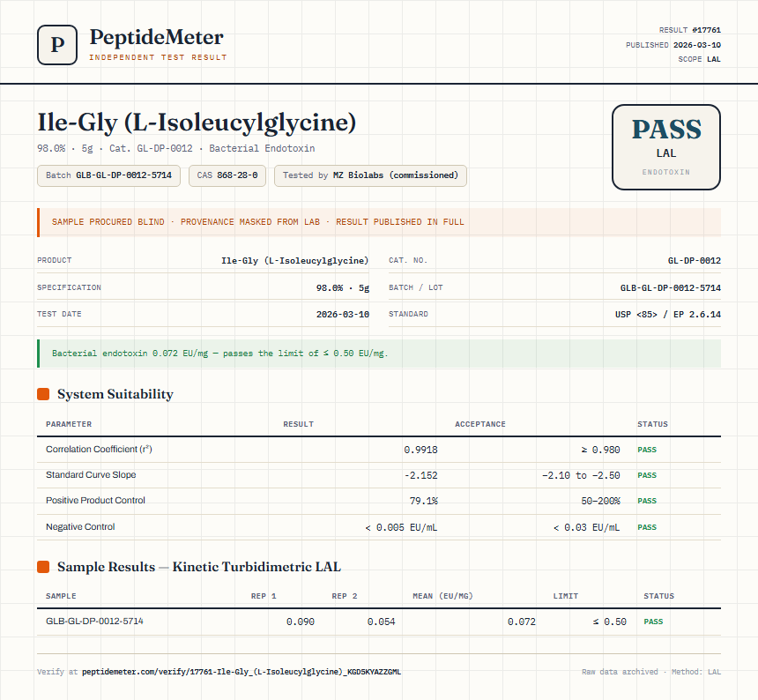758x700 pixels.
Task: Click the published date 2026-03-10 in header
Action: pos(696,45)
